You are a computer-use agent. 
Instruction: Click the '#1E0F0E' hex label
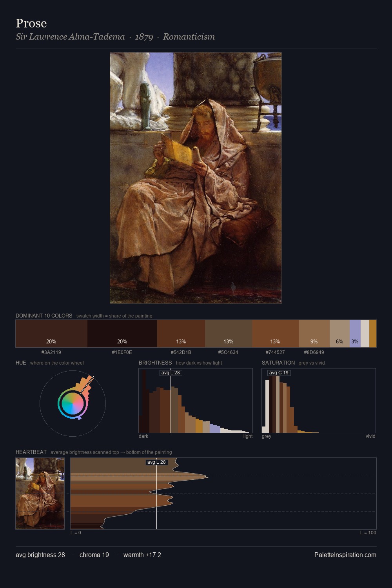[122, 352]
